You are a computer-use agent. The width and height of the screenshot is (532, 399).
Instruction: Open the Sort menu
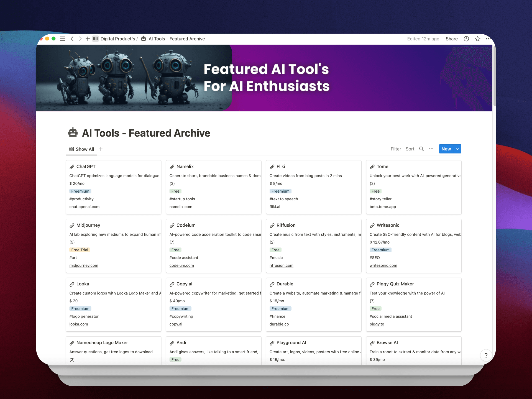[x=410, y=149]
